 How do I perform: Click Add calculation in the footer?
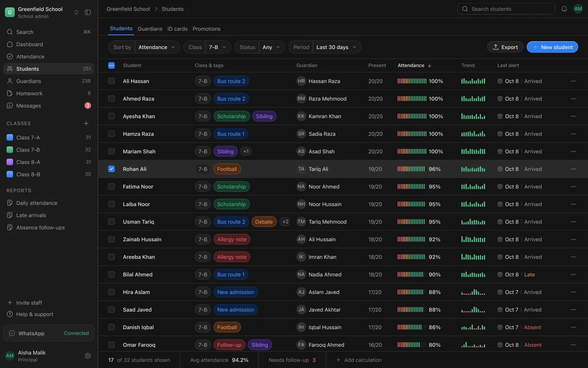(359, 360)
